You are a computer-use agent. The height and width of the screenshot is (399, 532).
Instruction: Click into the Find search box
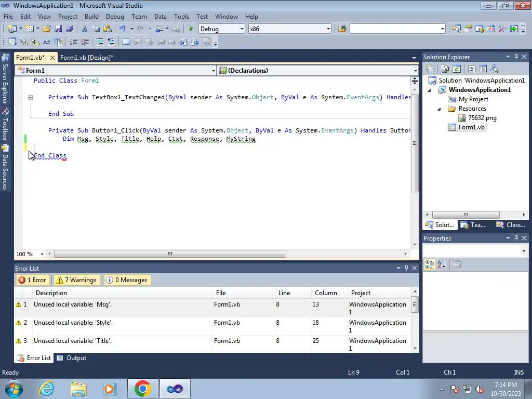394,29
